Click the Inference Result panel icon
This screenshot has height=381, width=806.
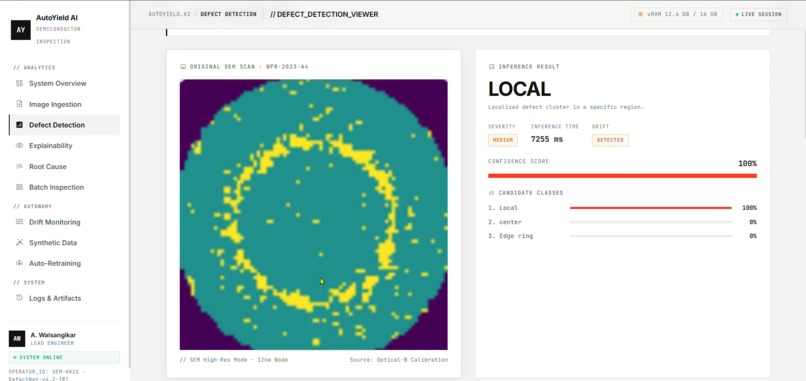tap(491, 67)
